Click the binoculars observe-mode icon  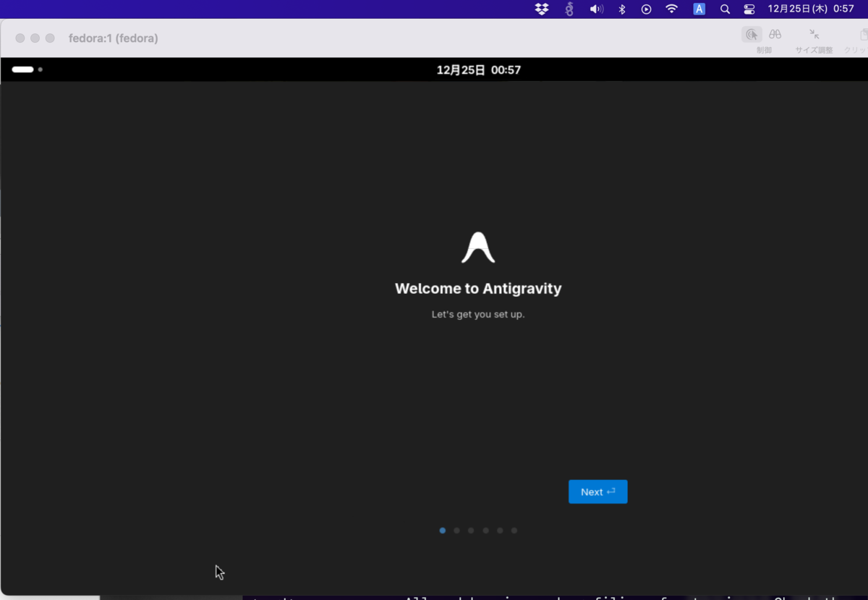click(x=775, y=34)
